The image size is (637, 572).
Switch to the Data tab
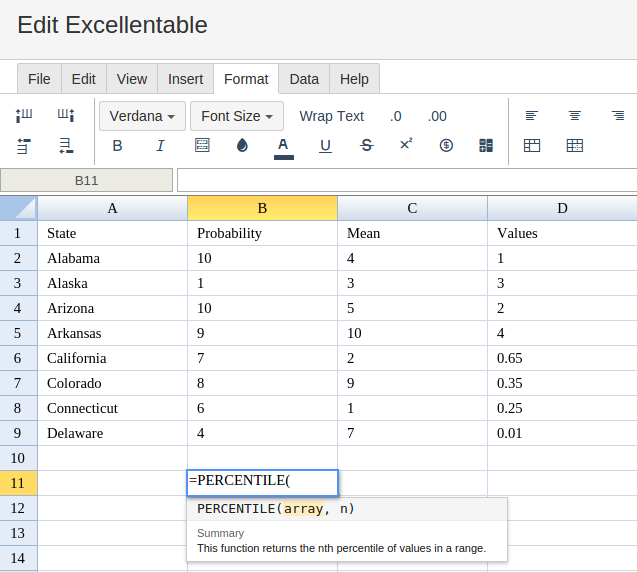[304, 79]
